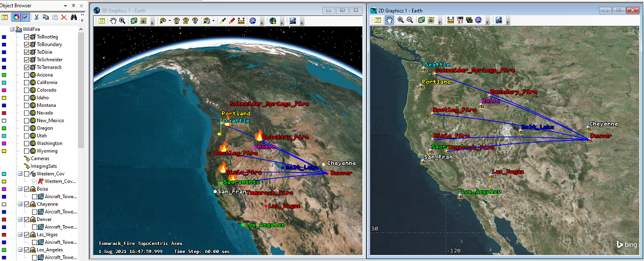
Task: Select Cameras item in the tree
Action: point(40,158)
